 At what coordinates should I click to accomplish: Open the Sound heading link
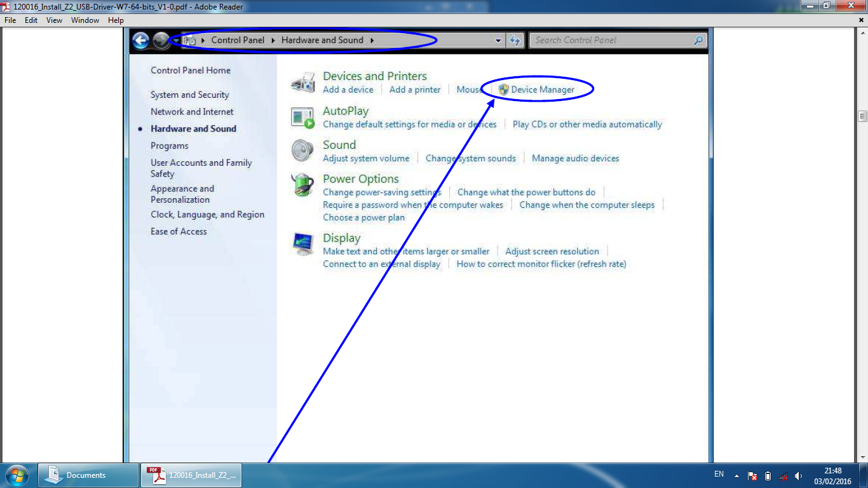point(339,145)
